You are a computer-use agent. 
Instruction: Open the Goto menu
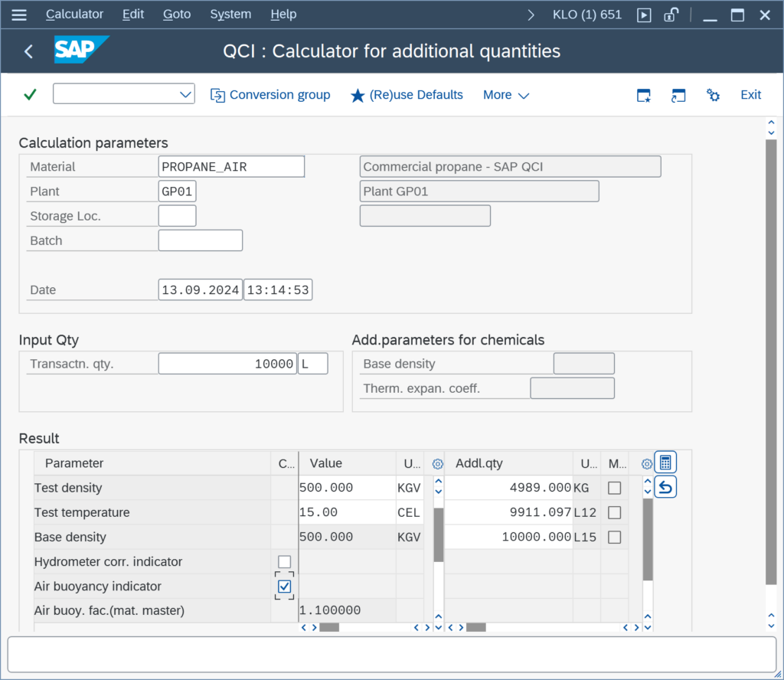pyautogui.click(x=177, y=14)
